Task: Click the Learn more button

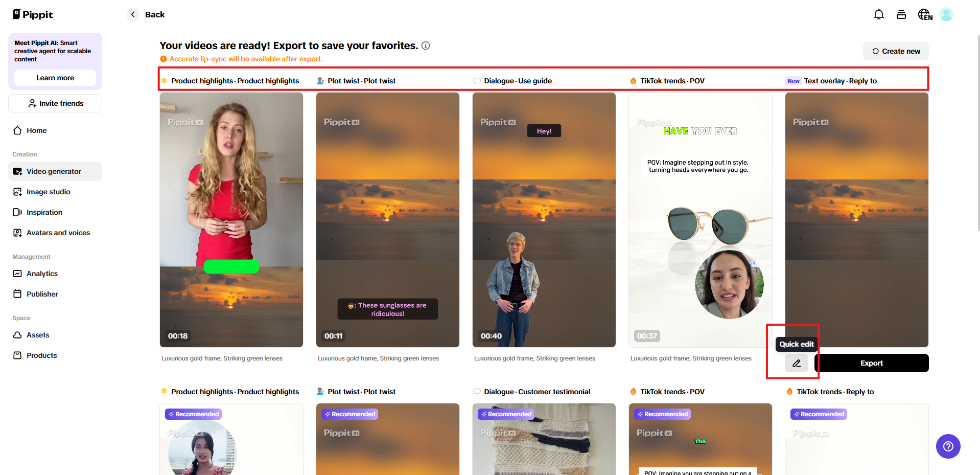Action: pos(55,78)
